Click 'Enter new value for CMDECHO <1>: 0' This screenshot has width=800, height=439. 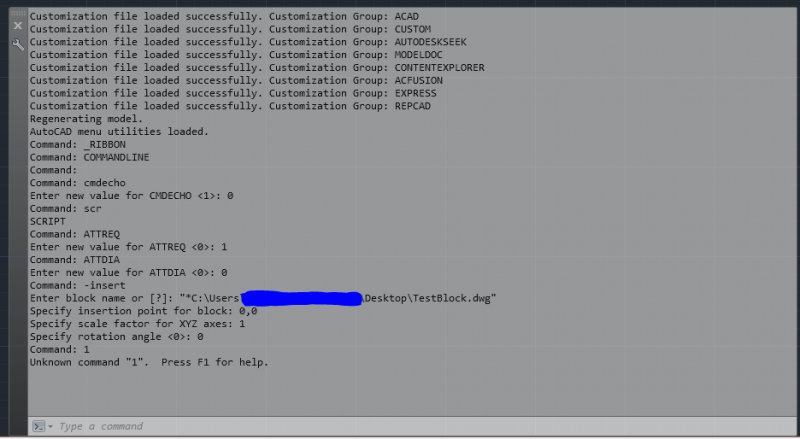pos(131,196)
